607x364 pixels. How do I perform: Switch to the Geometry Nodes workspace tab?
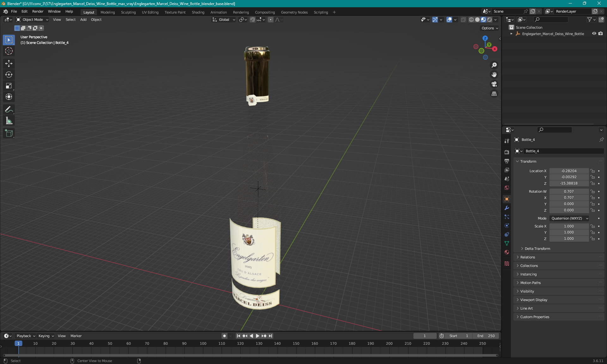click(294, 12)
